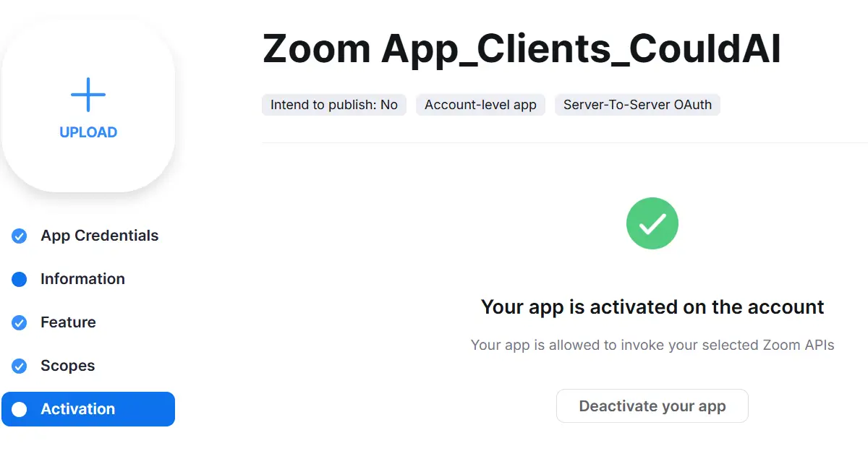Click the blue plus upload icon

pos(88,95)
